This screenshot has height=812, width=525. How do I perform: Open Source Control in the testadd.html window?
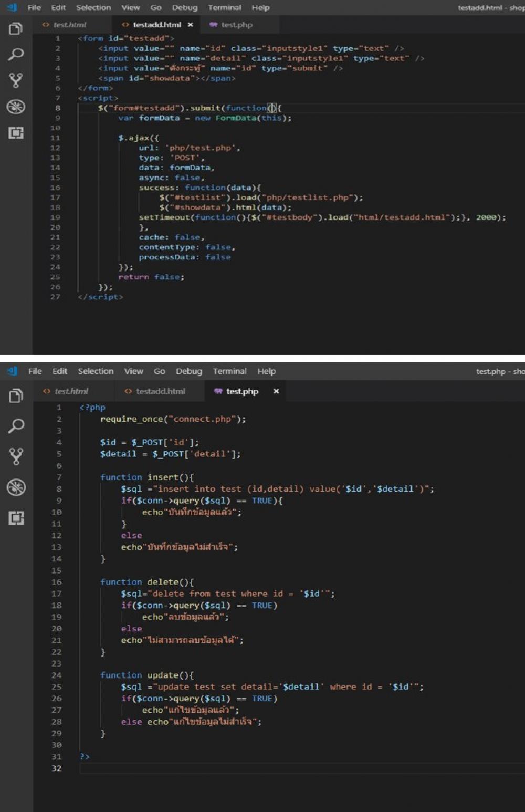click(x=16, y=80)
